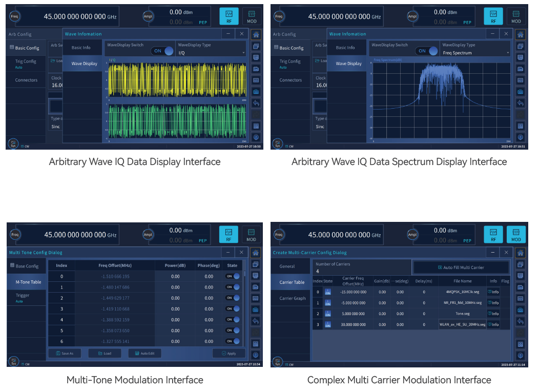Click camera screenshot icon in I/Q display sidebar

pyautogui.click(x=256, y=92)
